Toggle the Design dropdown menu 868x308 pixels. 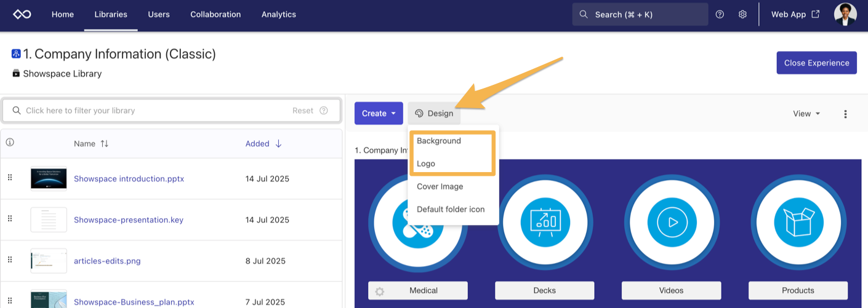tap(434, 113)
